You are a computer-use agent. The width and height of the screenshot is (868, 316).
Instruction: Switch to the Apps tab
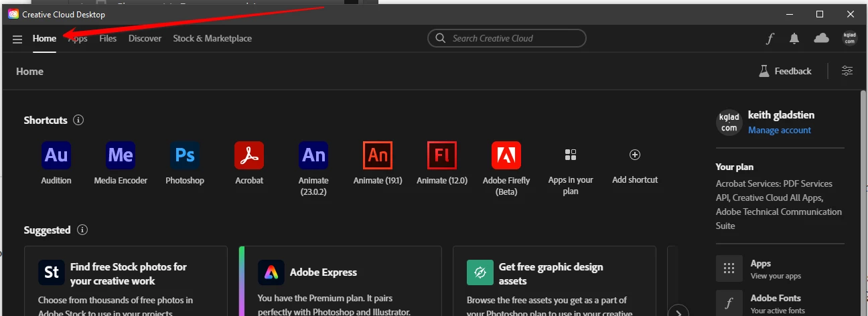point(78,39)
